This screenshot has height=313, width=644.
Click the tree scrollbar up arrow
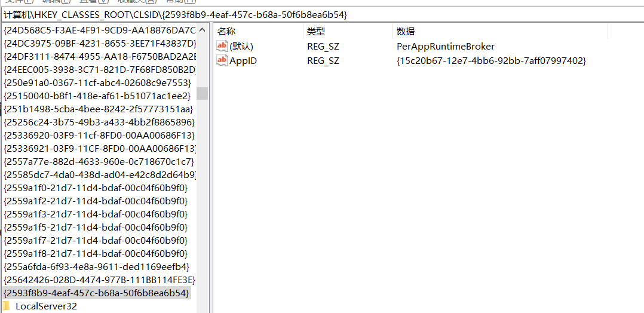tap(203, 30)
